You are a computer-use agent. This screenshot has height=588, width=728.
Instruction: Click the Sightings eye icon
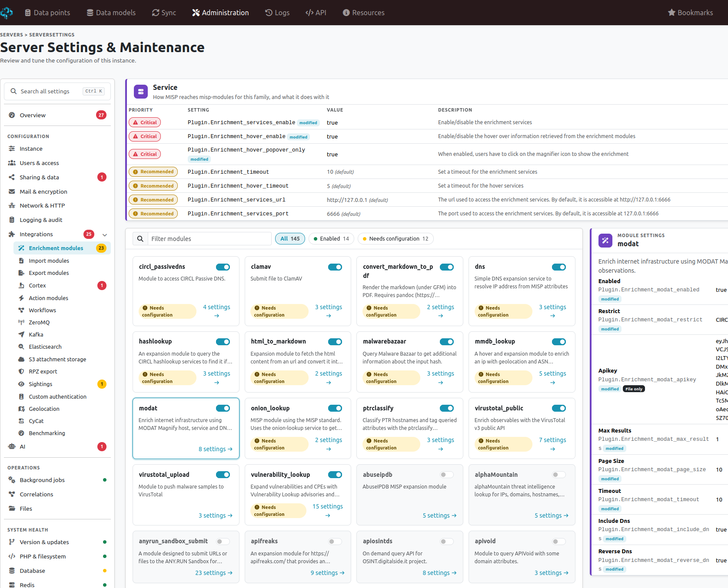click(x=21, y=384)
